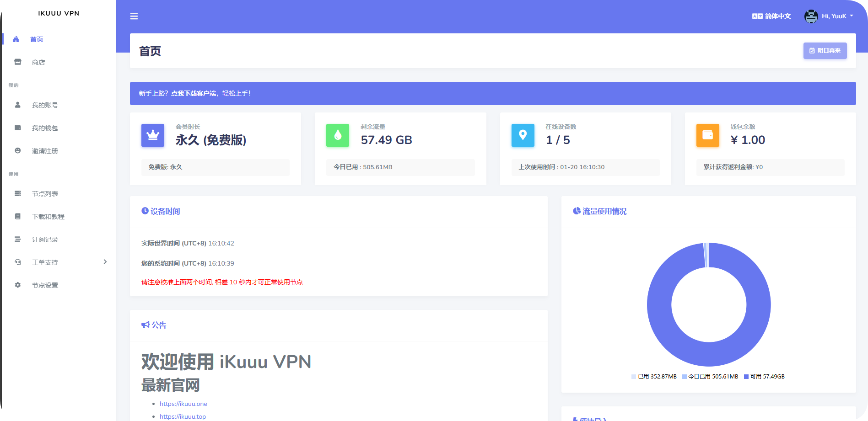Toggle 可用 57.49GB legend swatch

pyautogui.click(x=746, y=377)
